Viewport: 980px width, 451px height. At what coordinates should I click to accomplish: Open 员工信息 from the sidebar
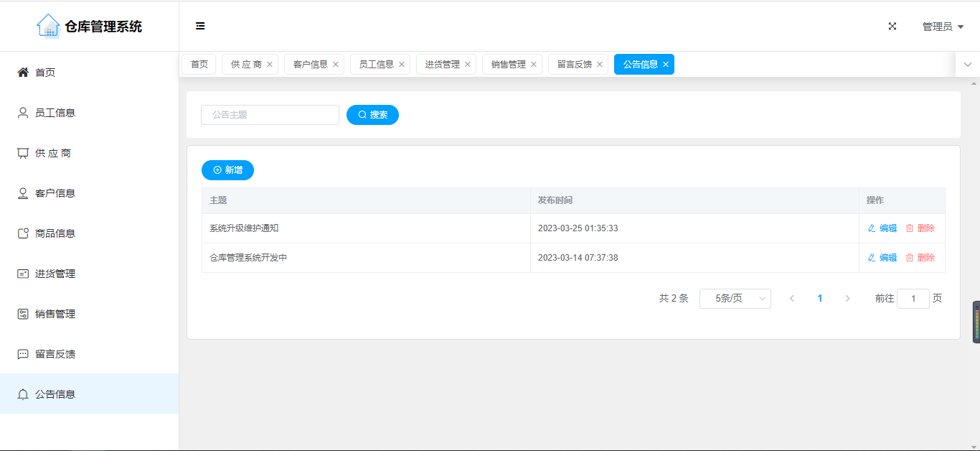55,113
